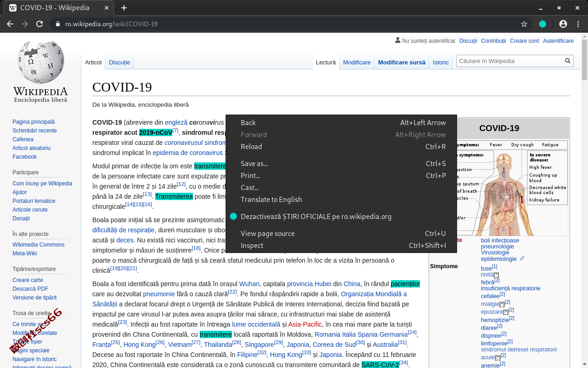Screen dimensions: 588x368
Task: Click Dezactivează ȘTIRI OFICIALE menu entry
Action: click(x=341, y=216)
